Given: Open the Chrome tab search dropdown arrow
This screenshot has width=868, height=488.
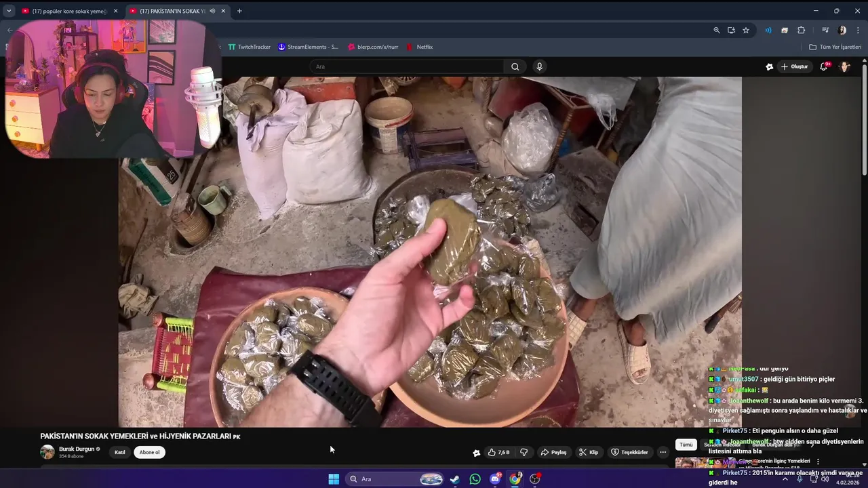Looking at the screenshot, I should click(x=9, y=11).
